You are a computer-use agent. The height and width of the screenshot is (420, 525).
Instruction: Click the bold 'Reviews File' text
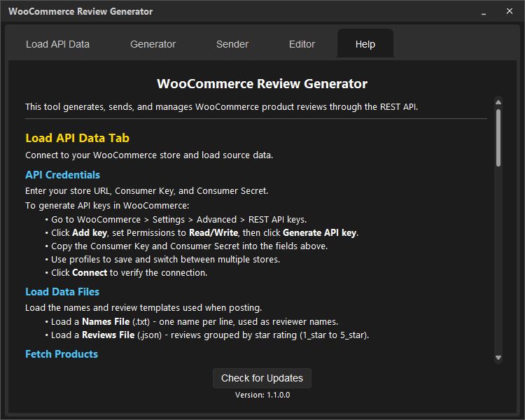pos(108,335)
